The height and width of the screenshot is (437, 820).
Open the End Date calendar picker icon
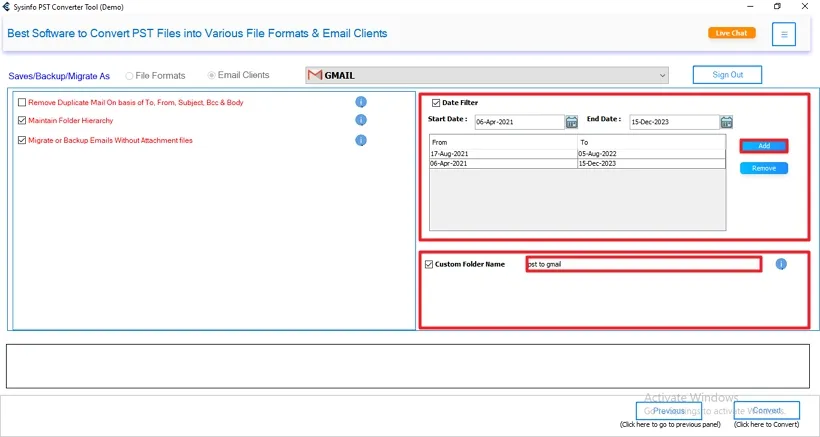727,122
